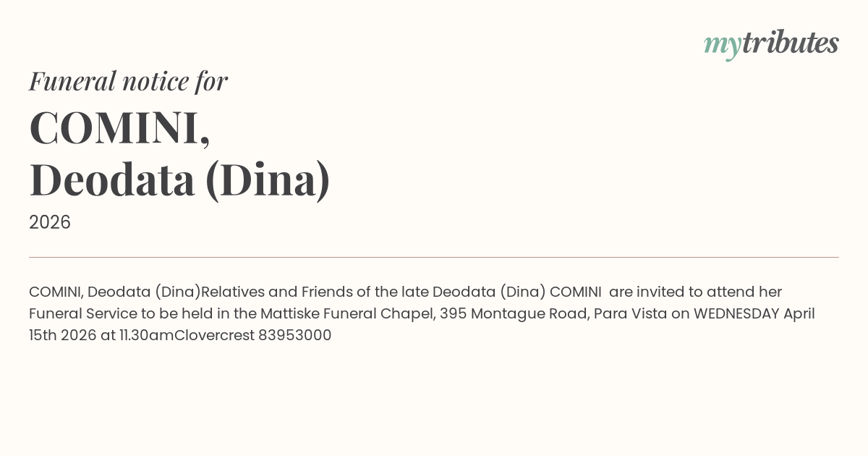The image size is (868, 456).
Task: Click "Mattiske Funeral Chapel" in the notice
Action: (349, 313)
